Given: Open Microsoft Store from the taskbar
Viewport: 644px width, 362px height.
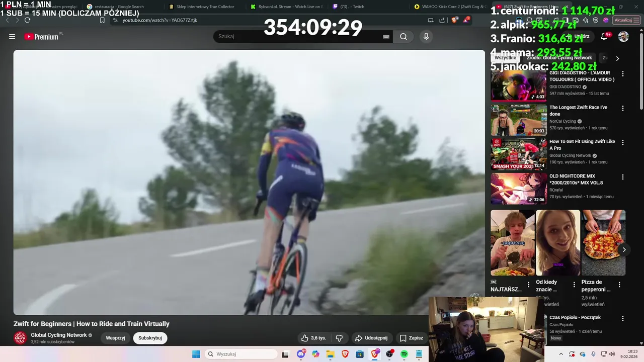Looking at the screenshot, I should tap(360, 354).
